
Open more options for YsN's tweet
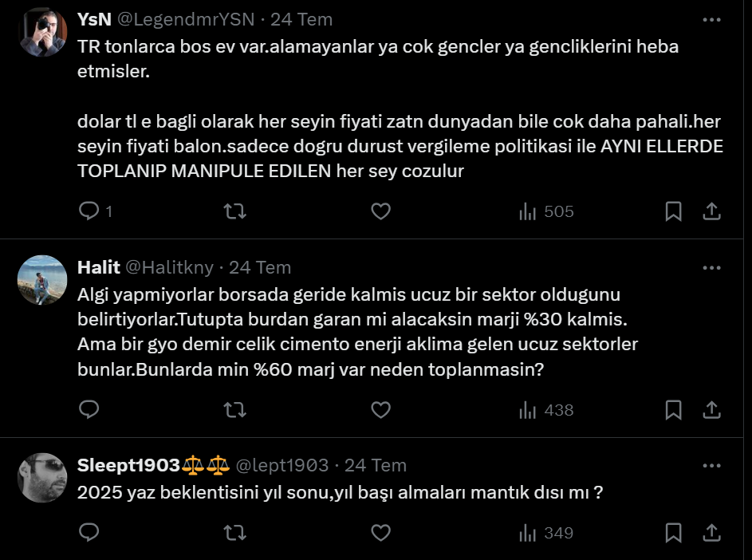(711, 19)
